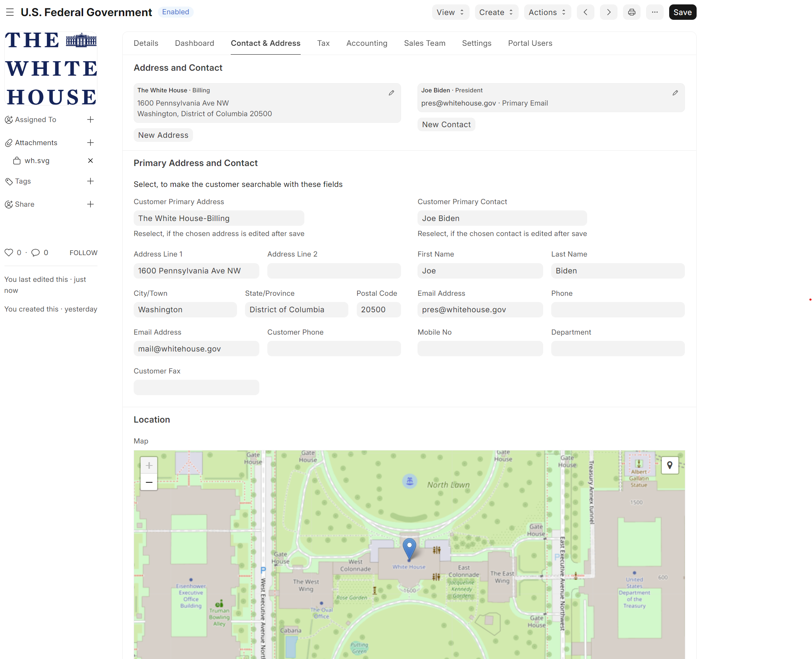Open the Accounting tab
This screenshot has height=659, width=812.
coord(367,43)
